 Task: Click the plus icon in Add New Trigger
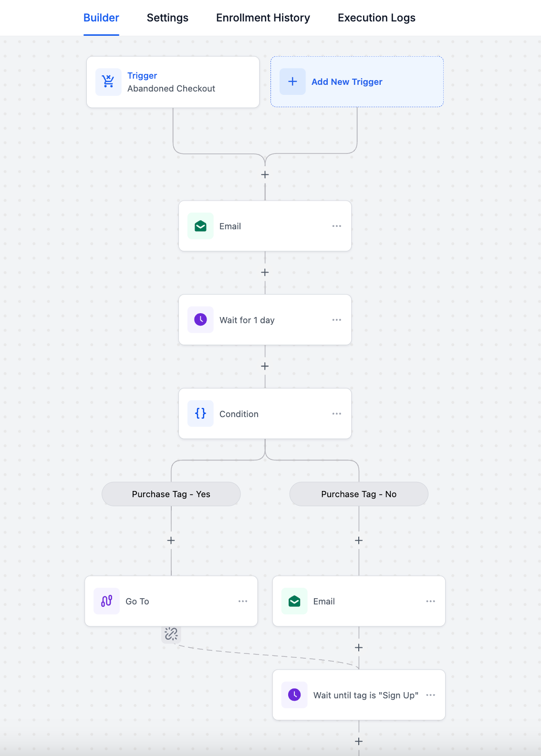[292, 82]
